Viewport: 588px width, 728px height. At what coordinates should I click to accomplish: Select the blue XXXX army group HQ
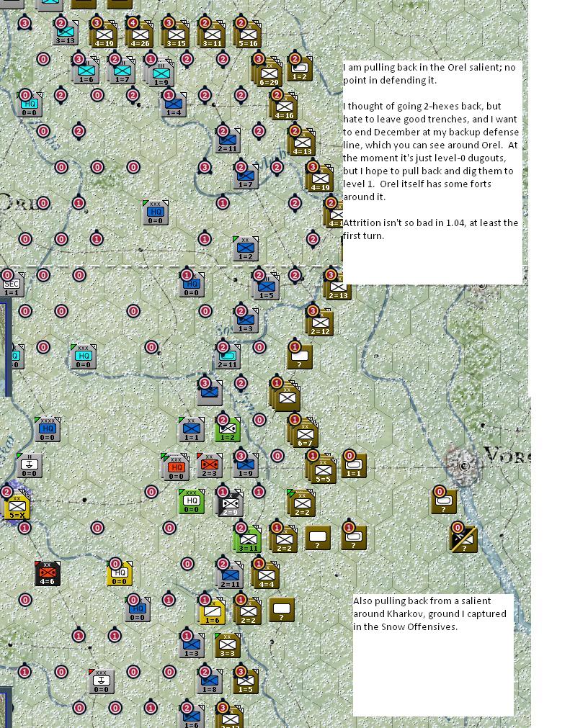[48, 429]
